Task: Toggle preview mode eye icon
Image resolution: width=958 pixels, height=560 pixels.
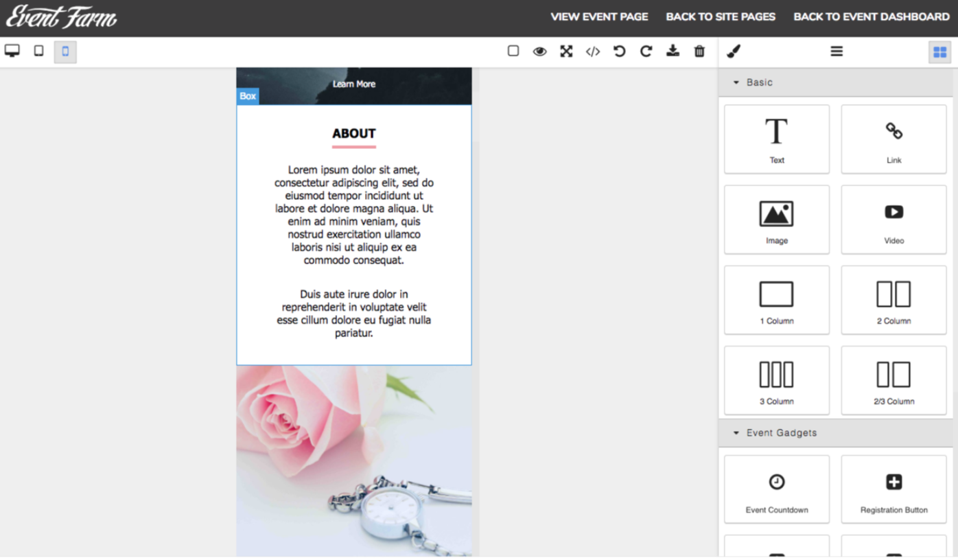Action: 539,51
